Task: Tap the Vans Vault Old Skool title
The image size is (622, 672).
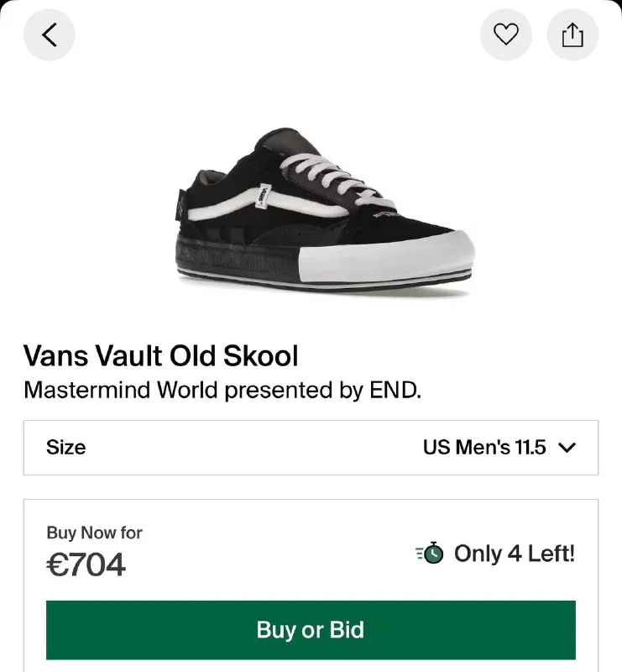Action: coord(160,356)
